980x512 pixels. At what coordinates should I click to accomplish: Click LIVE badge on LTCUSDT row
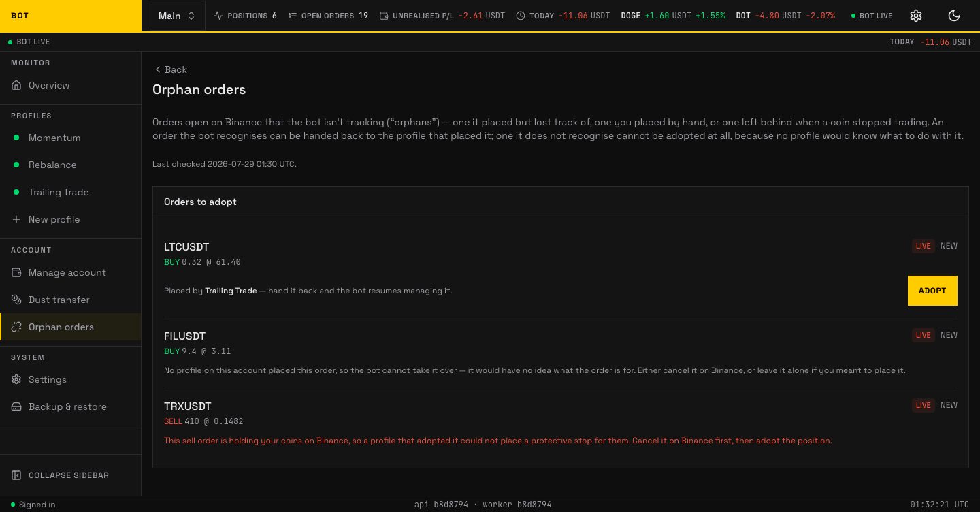(924, 246)
